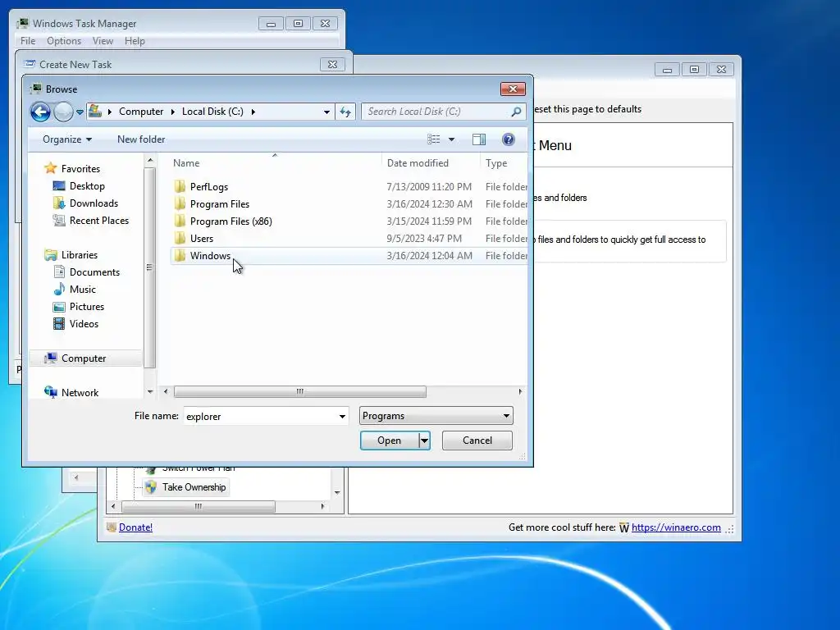Click the Open button

point(389,441)
